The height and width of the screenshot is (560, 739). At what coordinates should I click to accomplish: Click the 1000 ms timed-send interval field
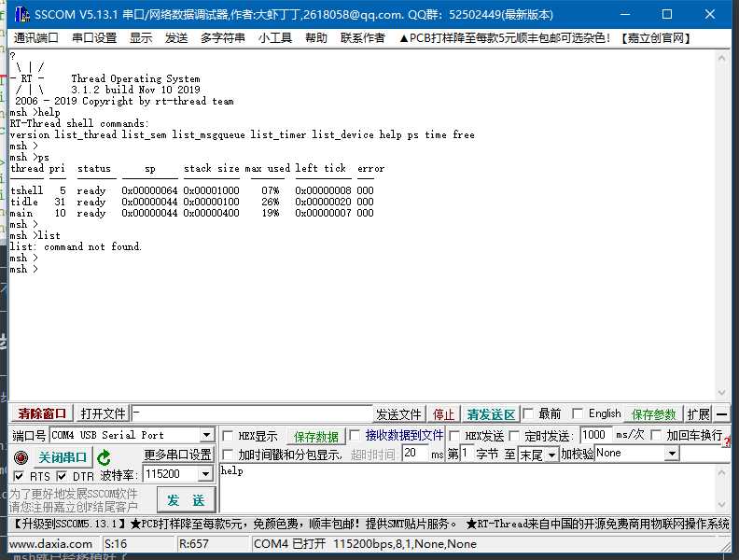tap(596, 435)
